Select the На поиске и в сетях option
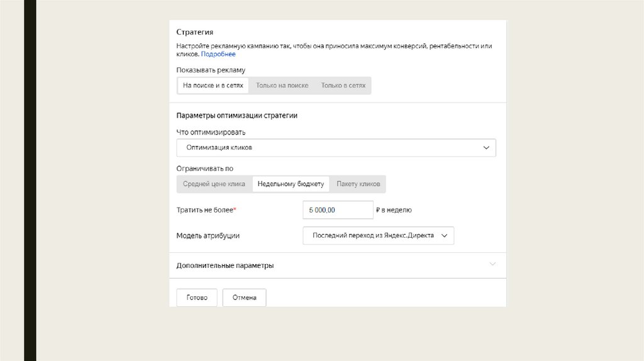This screenshot has height=361, width=644. 213,86
